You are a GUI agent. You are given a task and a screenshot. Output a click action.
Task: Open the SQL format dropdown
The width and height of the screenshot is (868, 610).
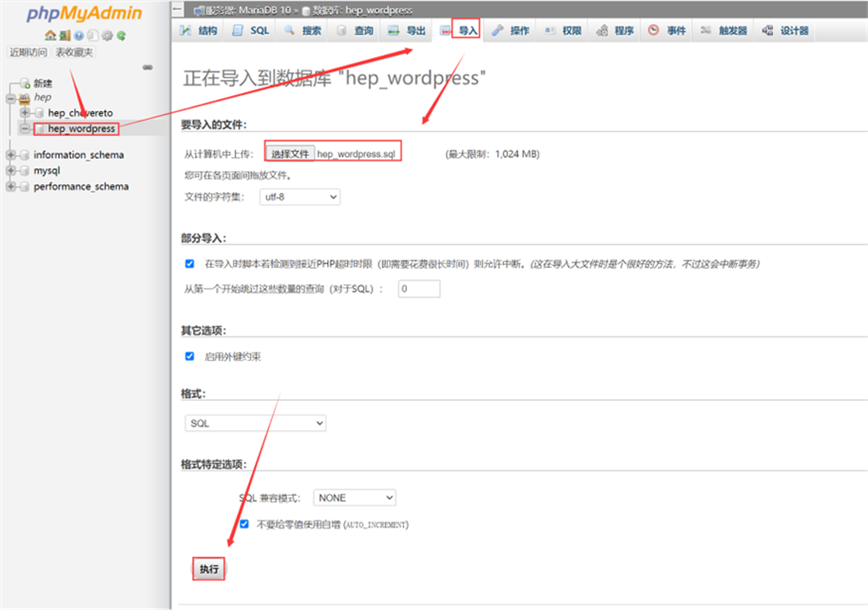coord(255,423)
